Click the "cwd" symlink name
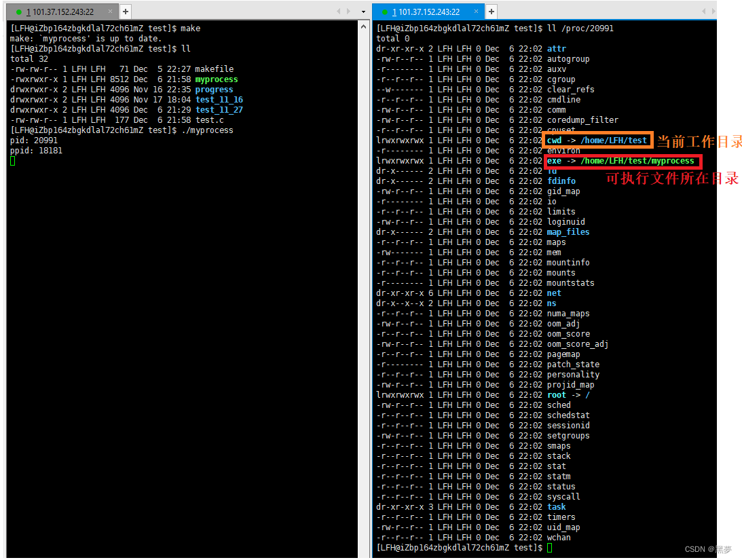This screenshot has width=742, height=560. pos(554,141)
